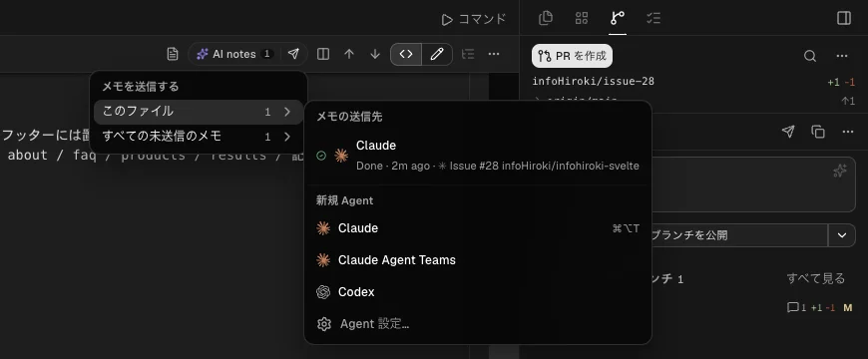Click the AI notes count badge 1
Image resolution: width=868 pixels, height=359 pixels.
(266, 54)
